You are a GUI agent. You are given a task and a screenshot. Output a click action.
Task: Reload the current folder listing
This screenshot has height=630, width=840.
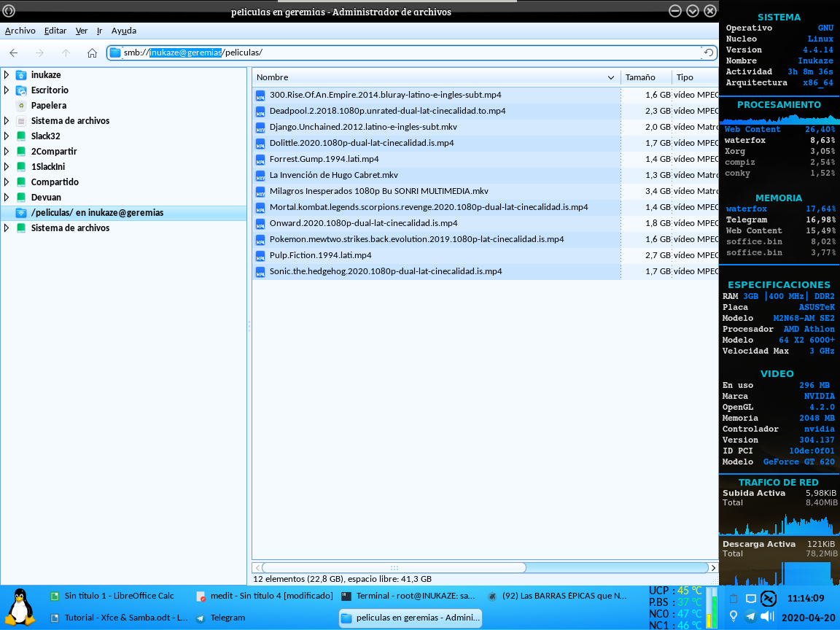708,52
